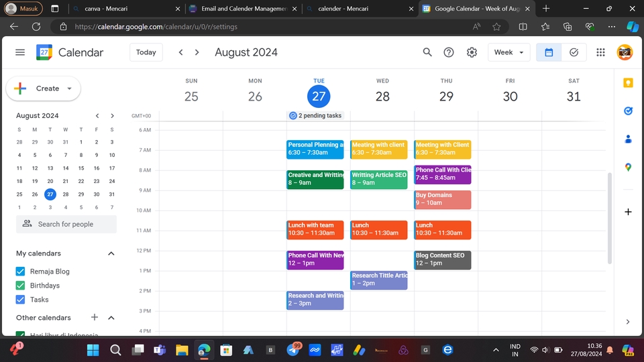Go to next week arrow

[x=197, y=52]
